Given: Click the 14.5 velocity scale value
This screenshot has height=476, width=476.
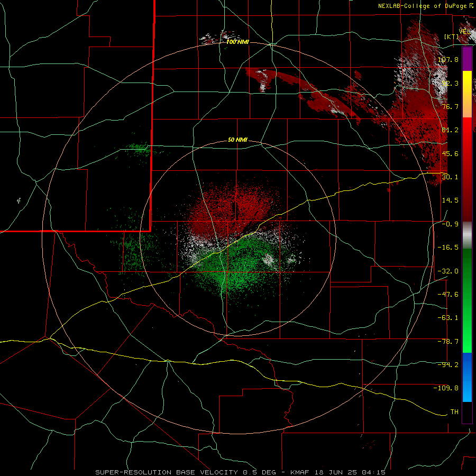Looking at the screenshot, I should [450, 200].
